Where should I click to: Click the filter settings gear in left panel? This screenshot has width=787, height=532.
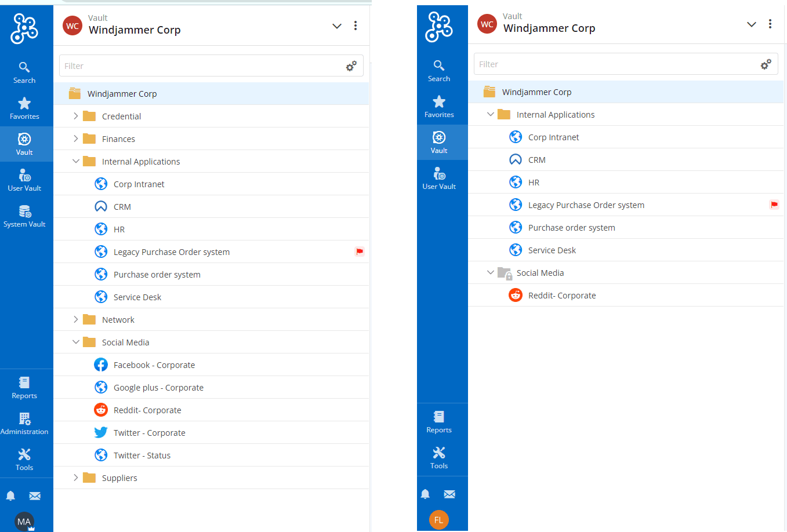(x=351, y=66)
